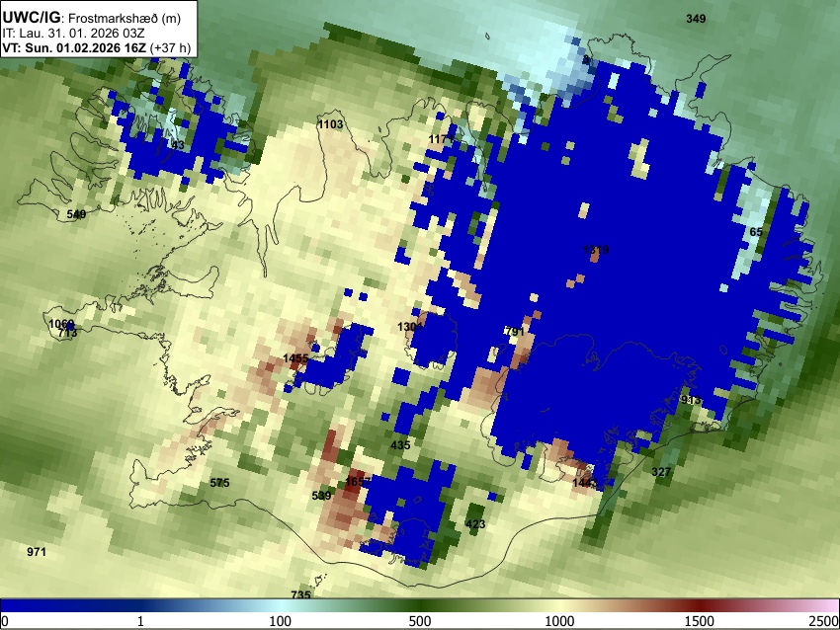Viewport: 840px width, 630px height.
Task: Click the color scale tick label 100
Action: [280, 621]
